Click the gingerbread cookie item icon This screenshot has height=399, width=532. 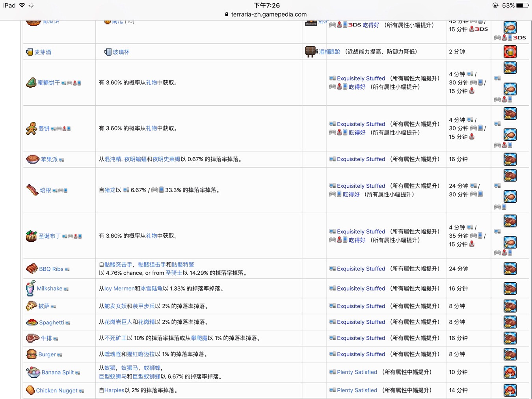[32, 129]
